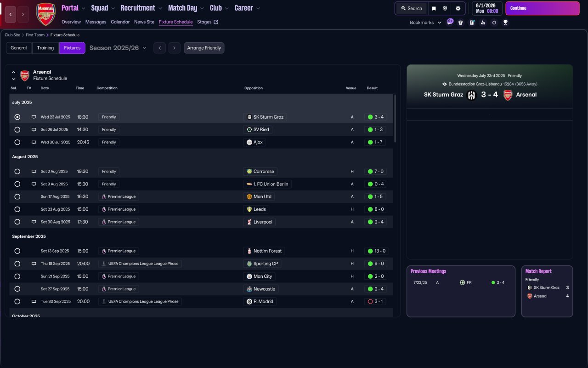Switch to the General tab

[x=19, y=48]
